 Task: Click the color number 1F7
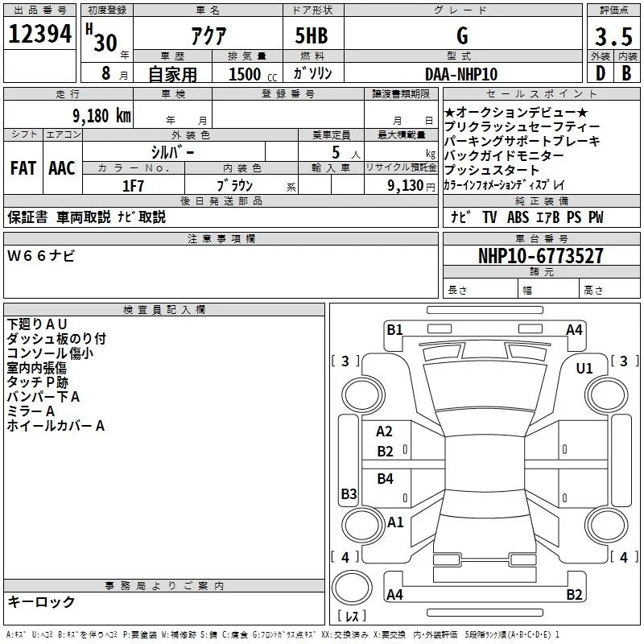133,186
